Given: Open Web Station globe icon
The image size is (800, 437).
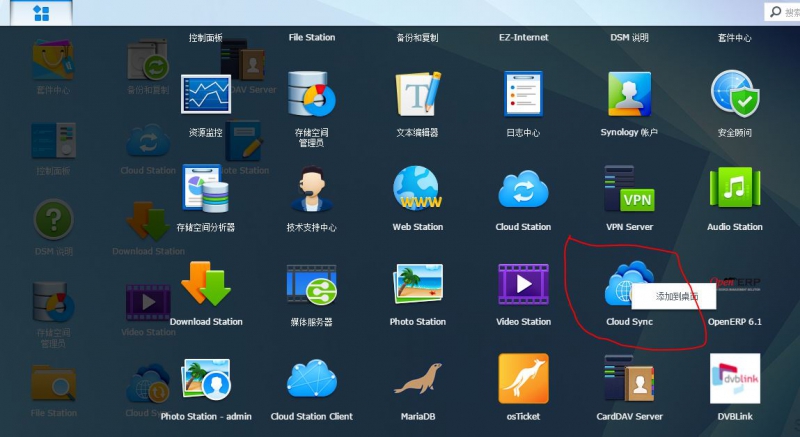Looking at the screenshot, I should 417,191.
